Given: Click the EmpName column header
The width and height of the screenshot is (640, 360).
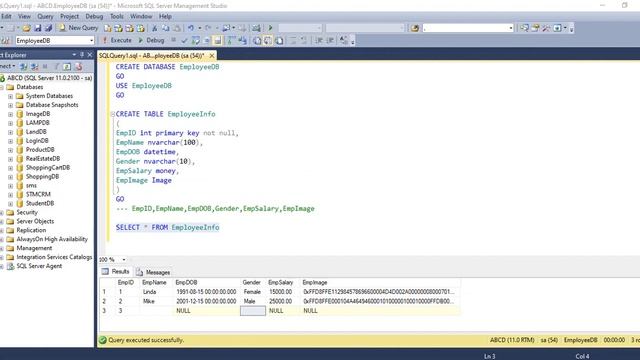Looking at the screenshot, I should 154,282.
